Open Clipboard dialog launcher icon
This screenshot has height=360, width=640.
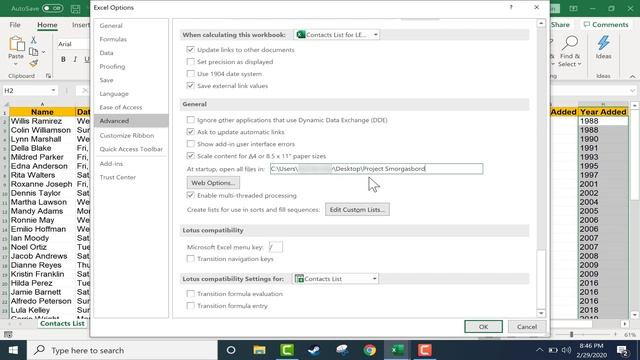coord(48,76)
